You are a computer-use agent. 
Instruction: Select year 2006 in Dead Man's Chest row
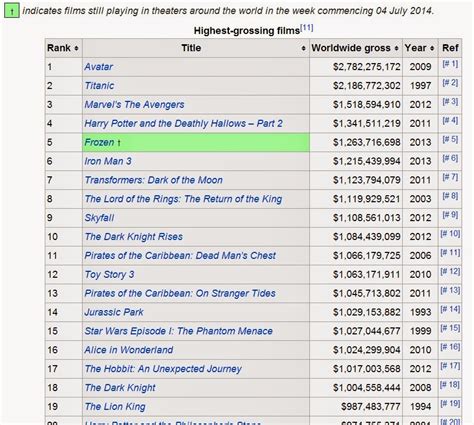point(421,256)
